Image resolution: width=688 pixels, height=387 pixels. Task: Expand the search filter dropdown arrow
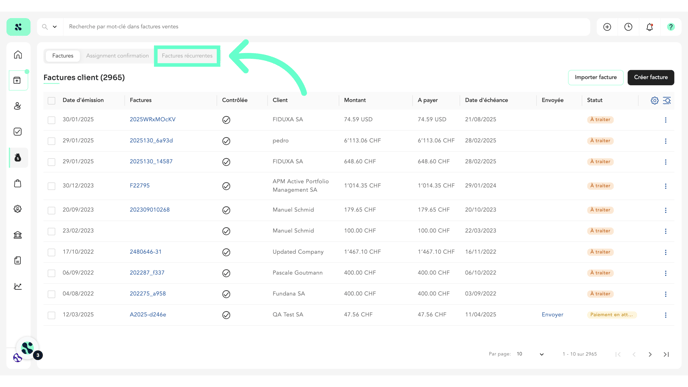pos(55,27)
